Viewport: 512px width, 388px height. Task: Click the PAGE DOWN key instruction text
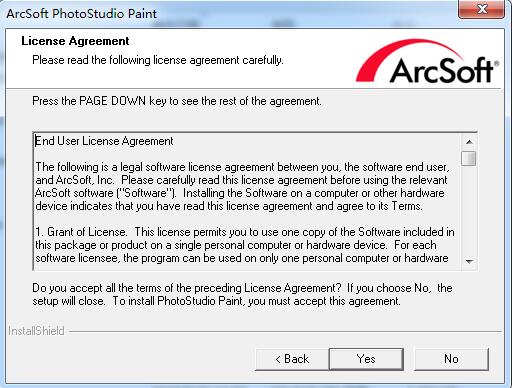tap(177, 101)
